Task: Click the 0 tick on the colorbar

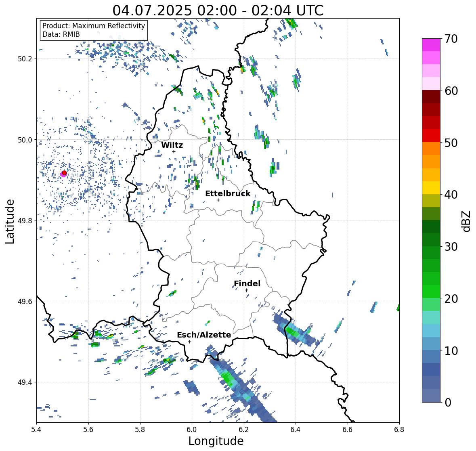Action: 448,403
